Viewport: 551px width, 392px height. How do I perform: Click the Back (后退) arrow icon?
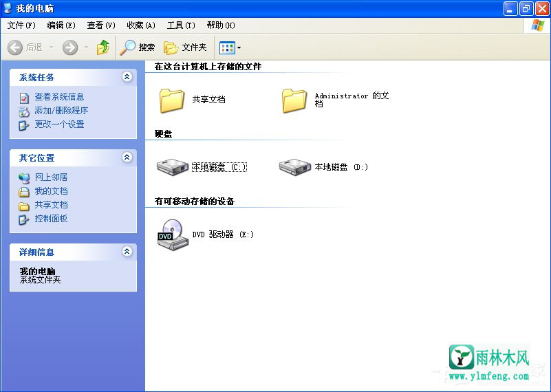15,47
